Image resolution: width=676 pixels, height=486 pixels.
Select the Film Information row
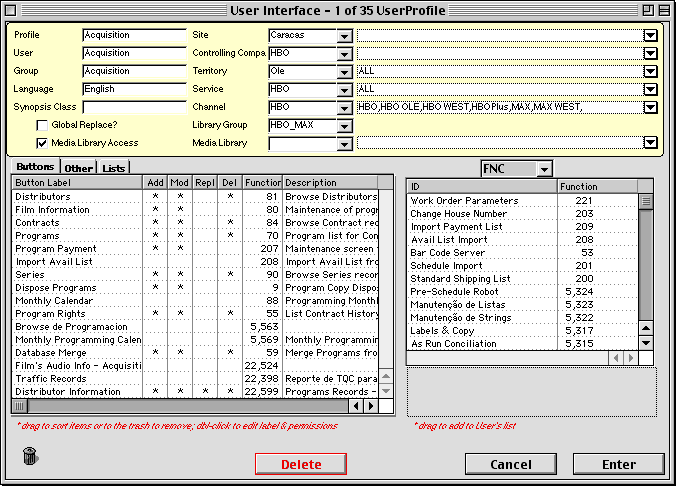pyautogui.click(x=196, y=210)
